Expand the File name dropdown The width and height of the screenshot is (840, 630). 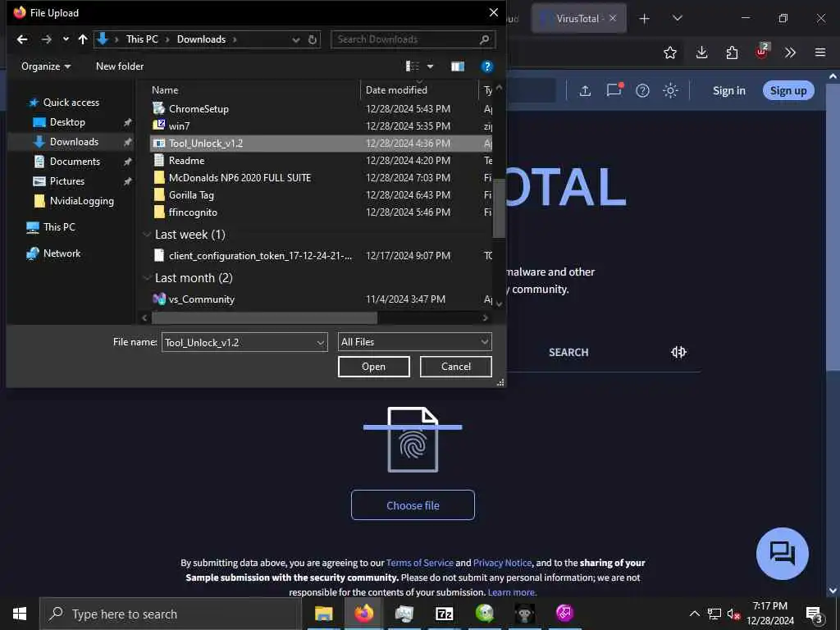pyautogui.click(x=321, y=342)
